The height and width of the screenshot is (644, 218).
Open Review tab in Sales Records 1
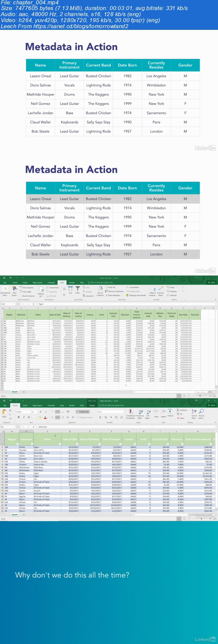[72, 283]
